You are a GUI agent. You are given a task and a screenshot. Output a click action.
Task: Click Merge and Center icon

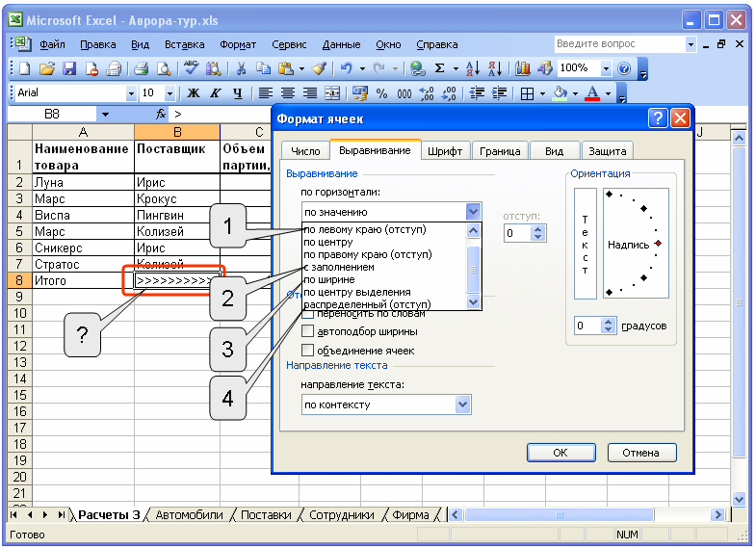point(332,93)
